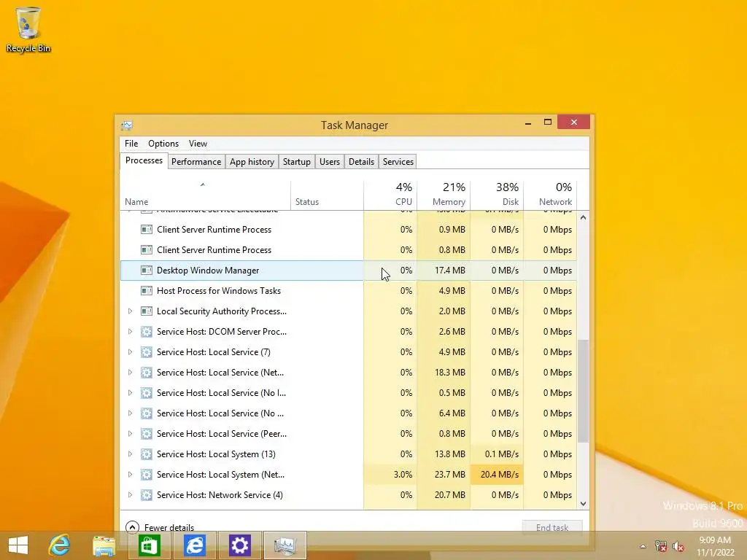Viewport: 747px width, 560px height.
Task: Click the process list scrollbar thumb
Action: (x=583, y=391)
